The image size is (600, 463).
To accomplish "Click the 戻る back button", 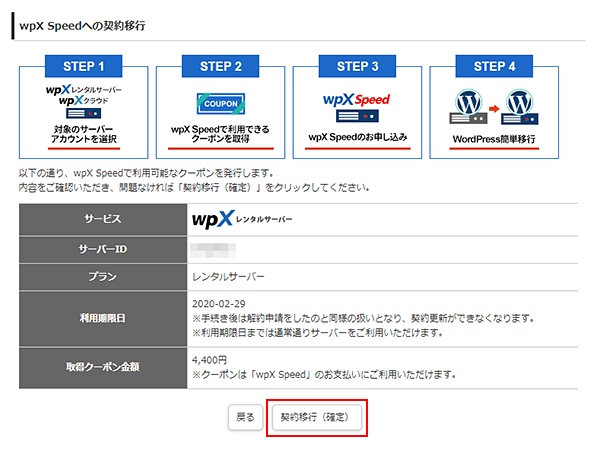I will coord(245,417).
